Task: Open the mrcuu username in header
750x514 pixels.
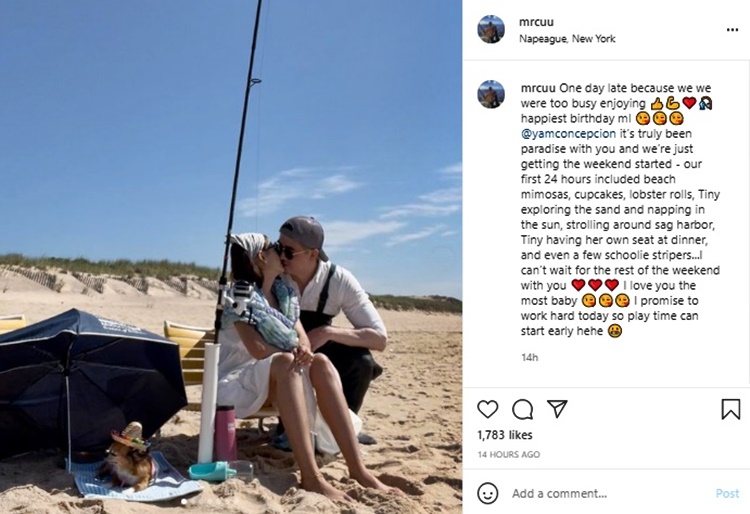Action: pyautogui.click(x=536, y=22)
